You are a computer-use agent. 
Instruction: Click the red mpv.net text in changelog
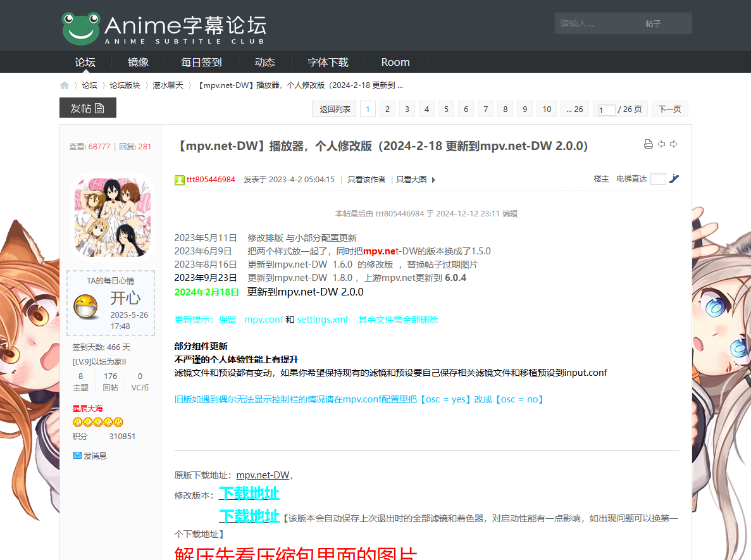coord(380,251)
